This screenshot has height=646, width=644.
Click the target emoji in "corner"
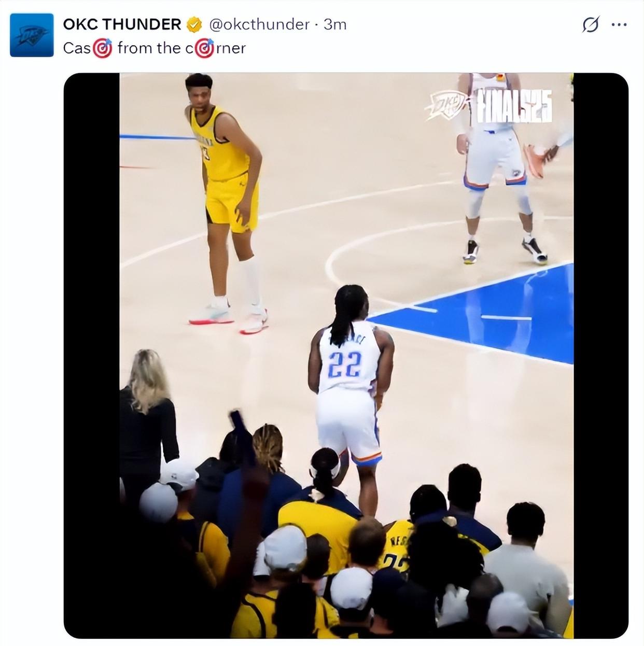tap(205, 49)
